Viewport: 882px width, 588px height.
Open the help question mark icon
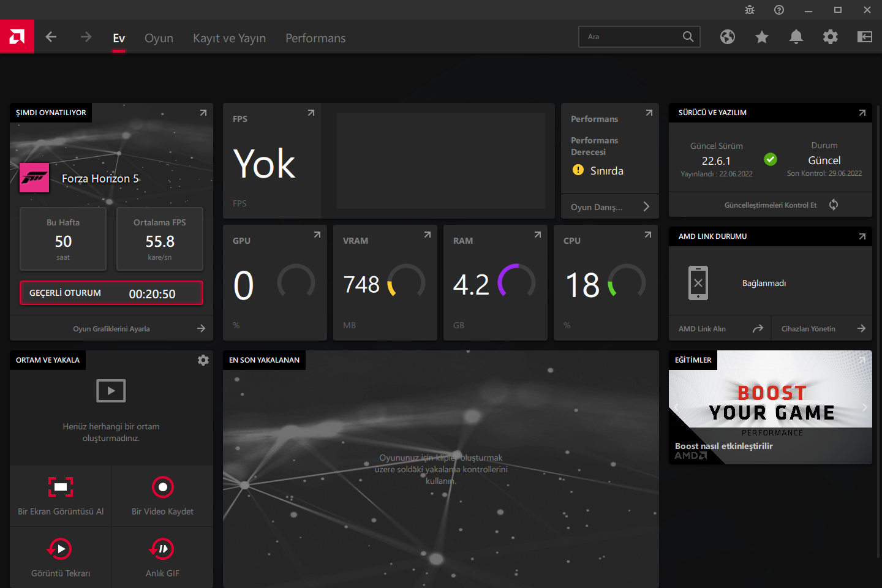click(779, 10)
